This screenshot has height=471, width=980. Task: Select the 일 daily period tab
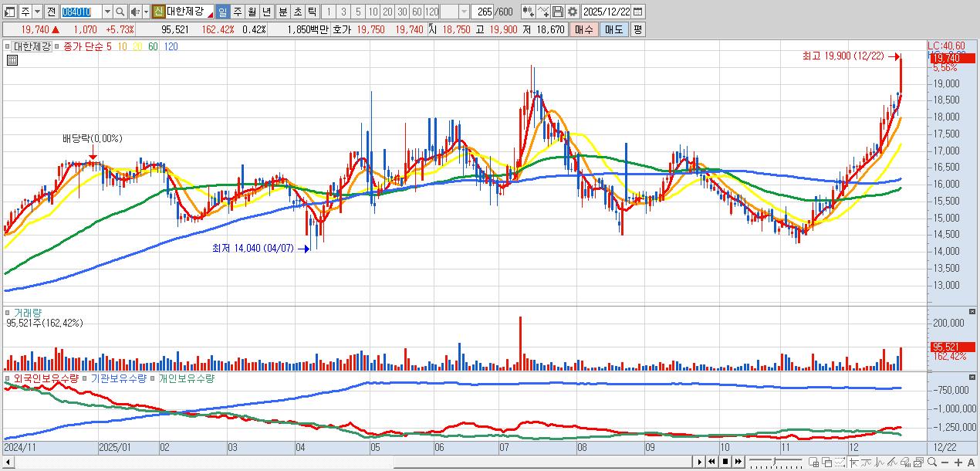coord(222,12)
